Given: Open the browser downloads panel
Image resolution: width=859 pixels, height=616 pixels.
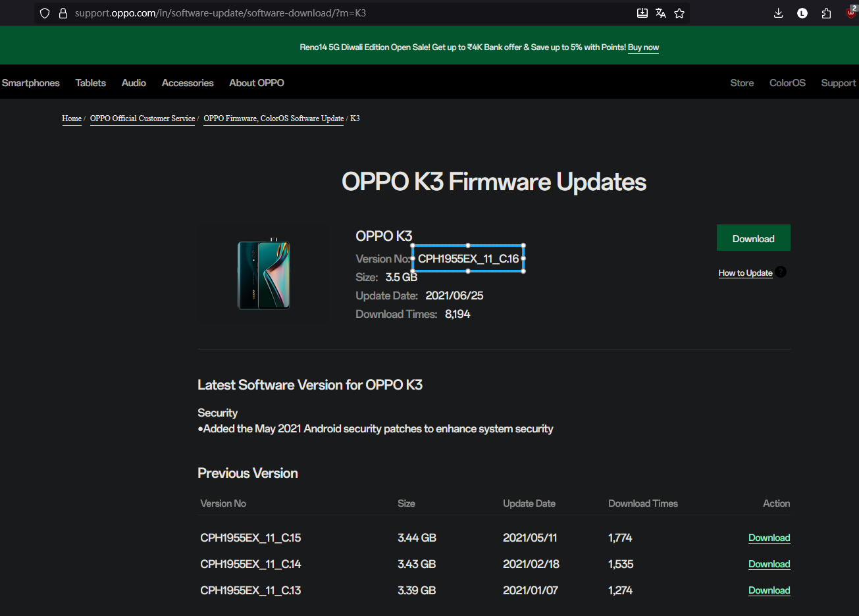Looking at the screenshot, I should coord(778,13).
